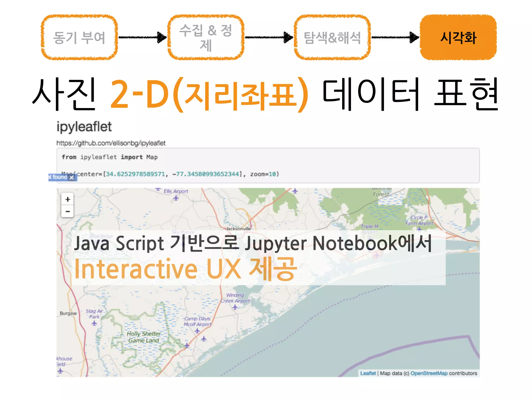
Task: Click the Camp Davis Mcolf Airport plane icon
Action: click(197, 331)
